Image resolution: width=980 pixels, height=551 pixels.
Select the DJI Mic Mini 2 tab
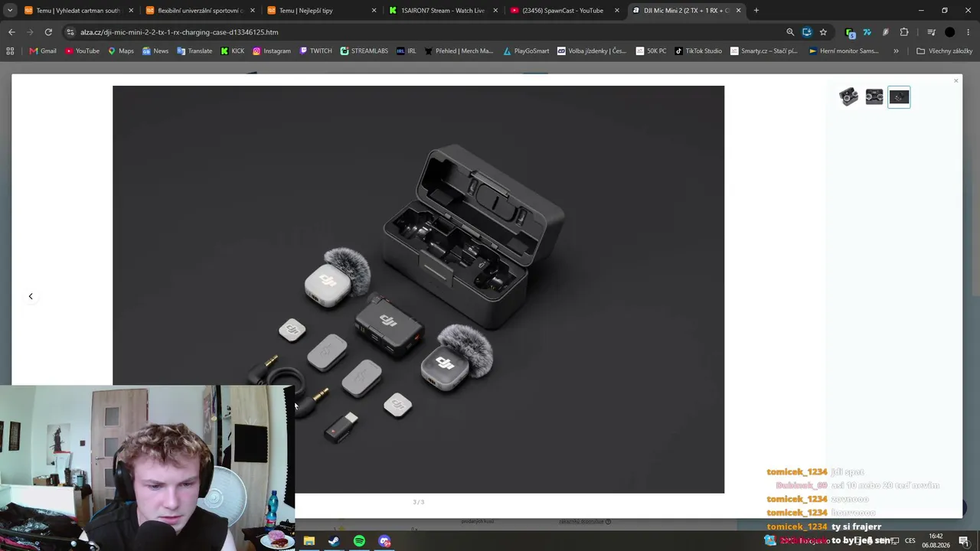(685, 11)
